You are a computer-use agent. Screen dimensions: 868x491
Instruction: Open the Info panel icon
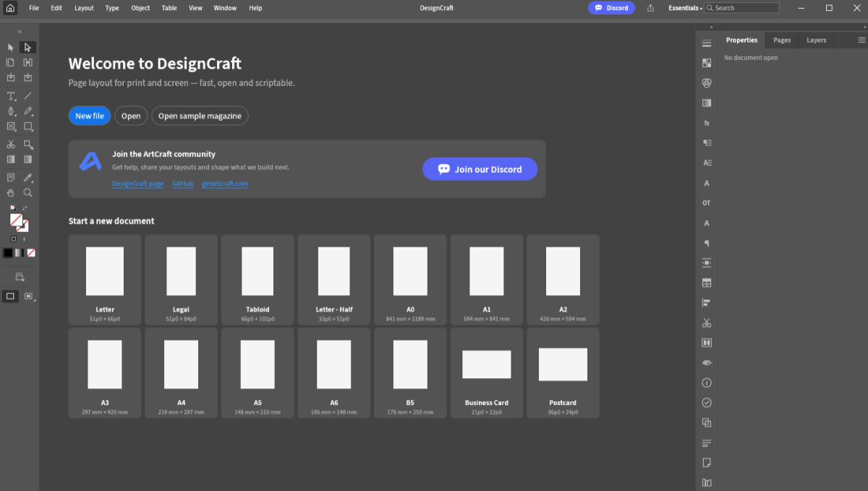click(707, 383)
